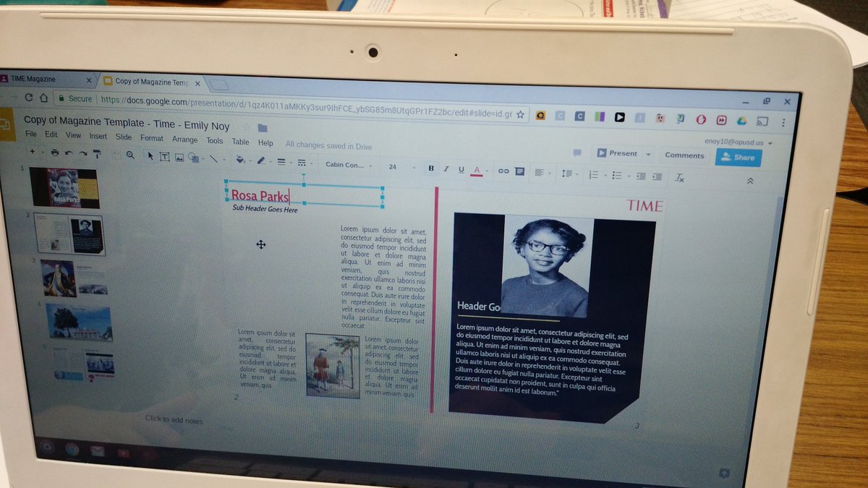Click the Move to folder icon
The width and height of the screenshot is (868, 488).
(x=263, y=128)
